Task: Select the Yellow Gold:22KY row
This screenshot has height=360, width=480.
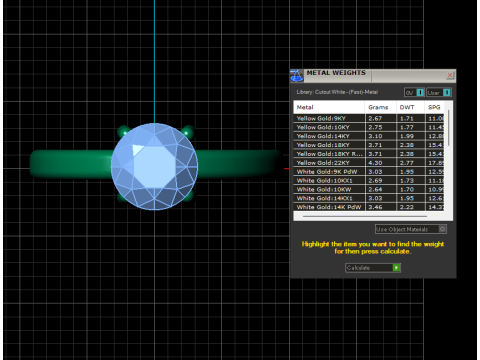Action: [x=369, y=163]
